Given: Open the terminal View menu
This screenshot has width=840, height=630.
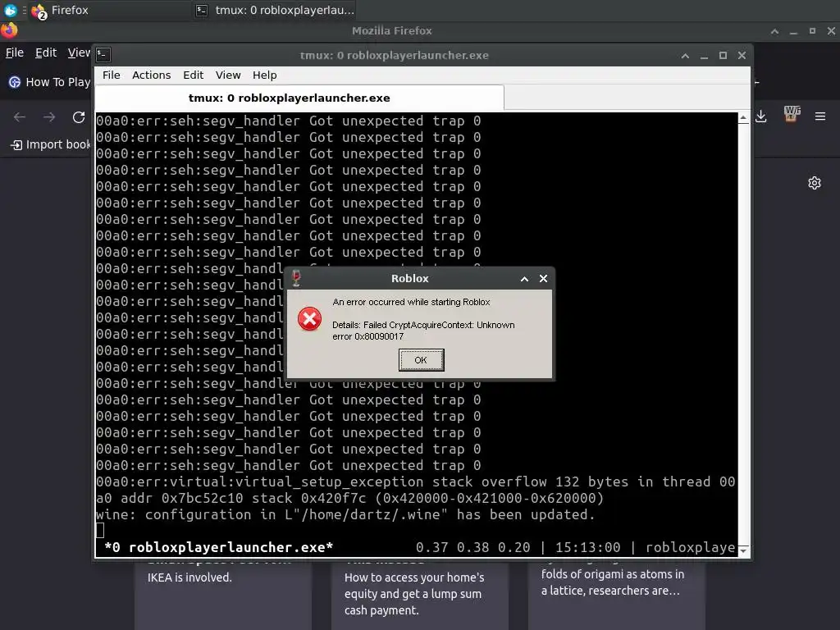Looking at the screenshot, I should coord(228,75).
